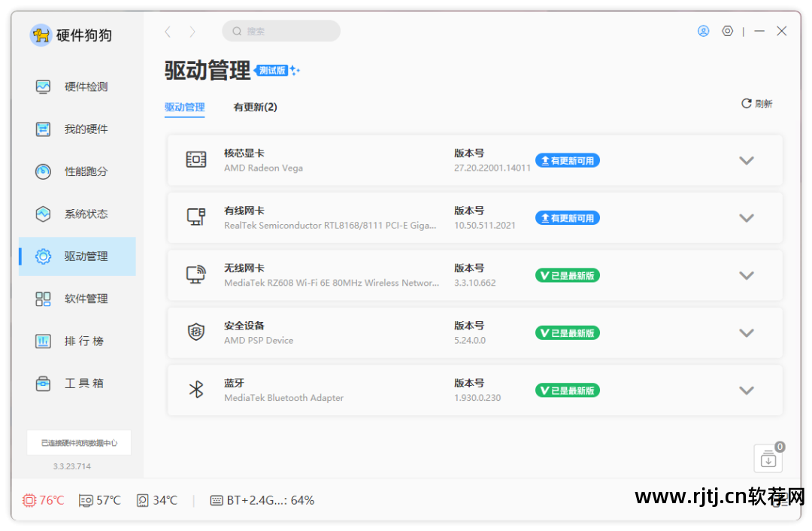The image size is (812, 531).
Task: Open the 工具箱 toolbox
Action: click(x=44, y=383)
